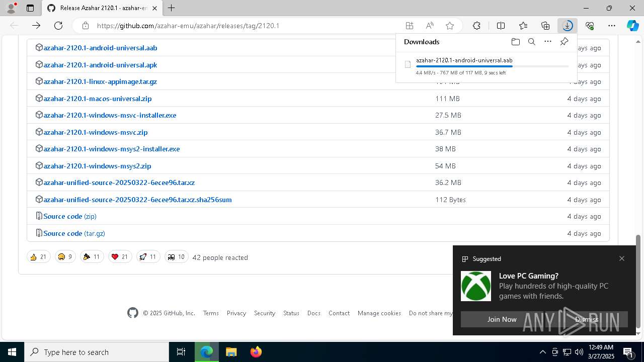Launch Firefox from taskbar
Image resolution: width=644 pixels, height=362 pixels.
pyautogui.click(x=256, y=352)
